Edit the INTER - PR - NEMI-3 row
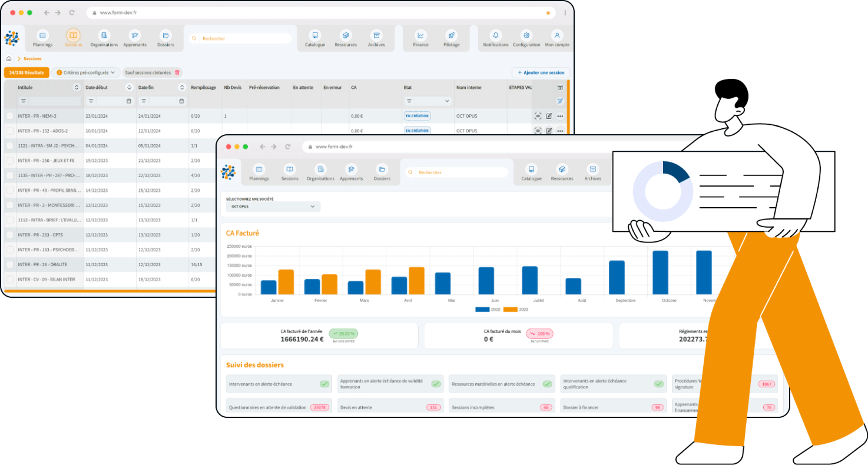This screenshot has width=868, height=465. point(549,116)
